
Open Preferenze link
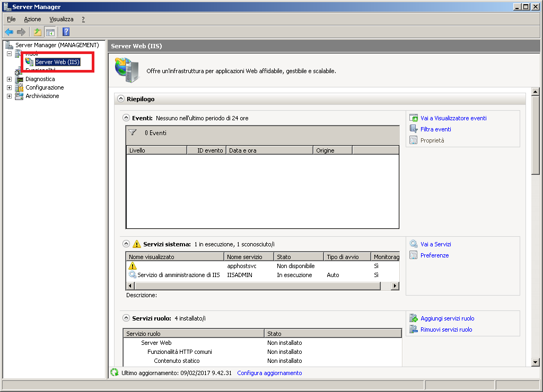435,255
